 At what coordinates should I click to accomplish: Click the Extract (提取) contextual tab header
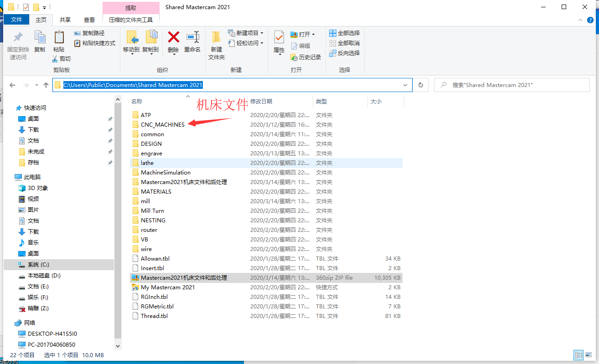131,8
